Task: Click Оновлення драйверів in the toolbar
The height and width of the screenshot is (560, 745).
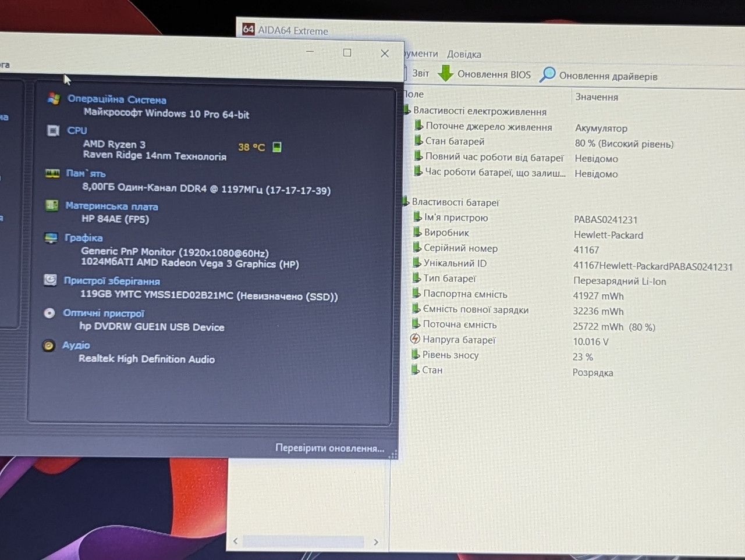Action: pyautogui.click(x=599, y=76)
